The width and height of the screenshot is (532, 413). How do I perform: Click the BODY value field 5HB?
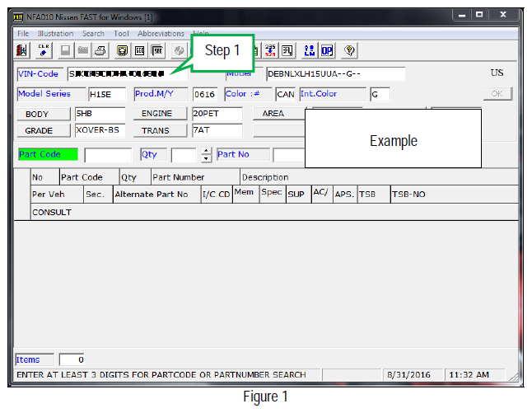[x=100, y=114]
